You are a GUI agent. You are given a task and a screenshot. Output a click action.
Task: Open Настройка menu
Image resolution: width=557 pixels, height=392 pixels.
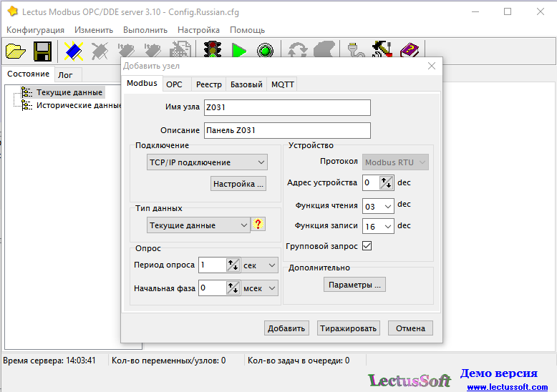coord(198,30)
